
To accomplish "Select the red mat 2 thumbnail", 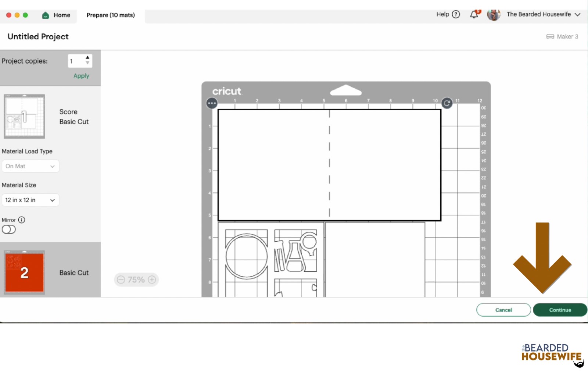I will [24, 273].
